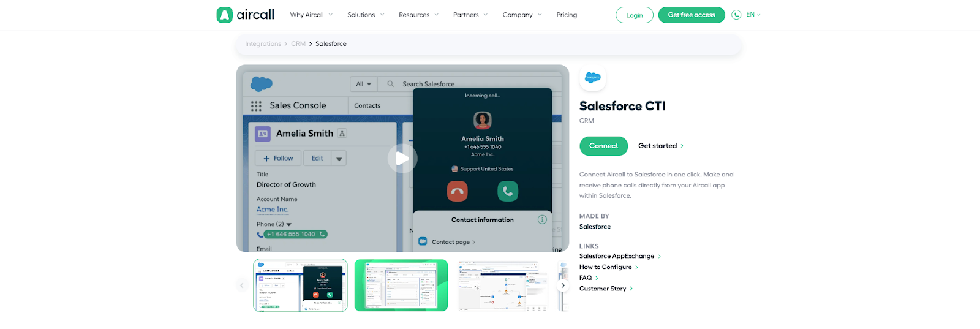The width and height of the screenshot is (980, 329).
Task: Click the Contact information info icon
Action: tap(542, 219)
